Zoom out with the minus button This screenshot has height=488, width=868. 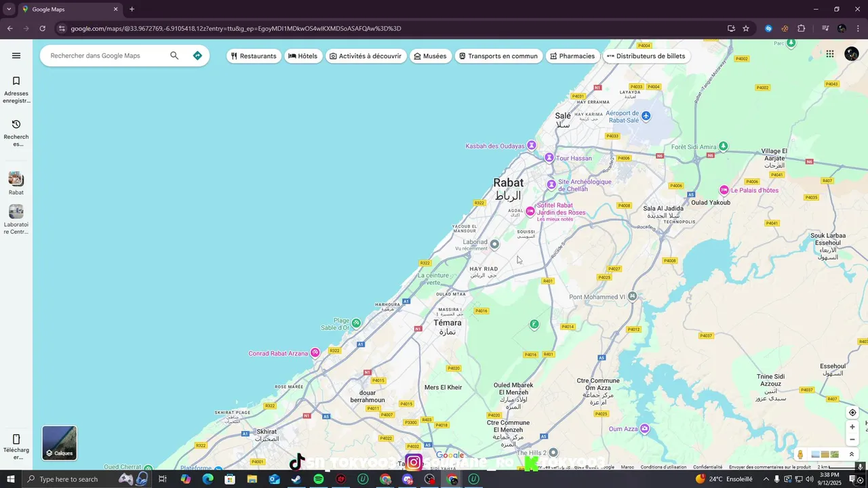click(x=852, y=439)
